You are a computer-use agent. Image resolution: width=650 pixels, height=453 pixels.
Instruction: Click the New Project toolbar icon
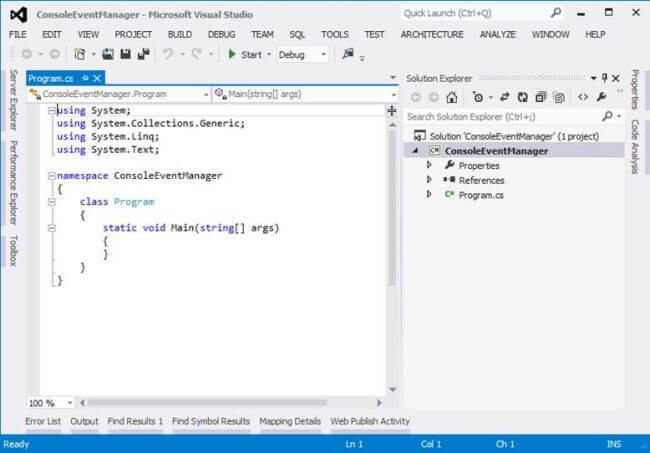(80, 54)
